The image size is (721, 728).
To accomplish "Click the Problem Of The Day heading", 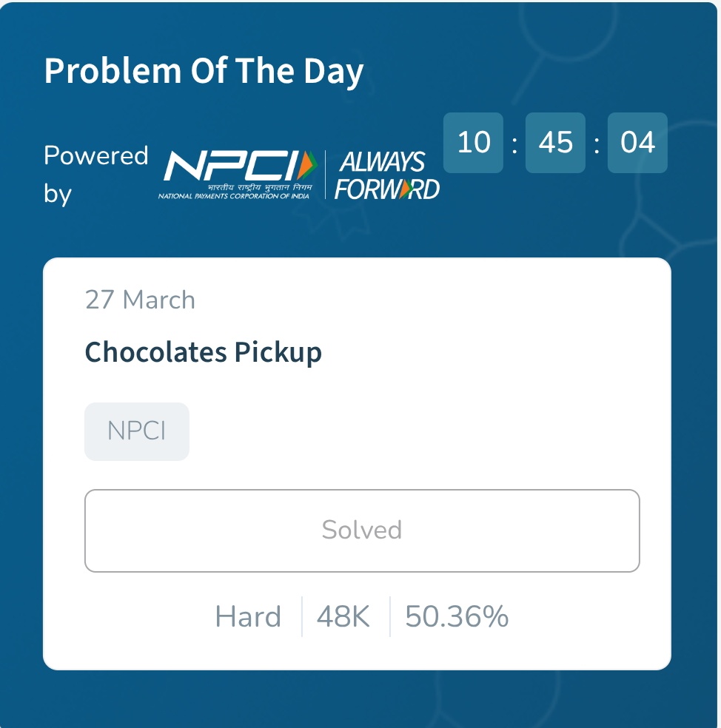I will click(x=204, y=72).
